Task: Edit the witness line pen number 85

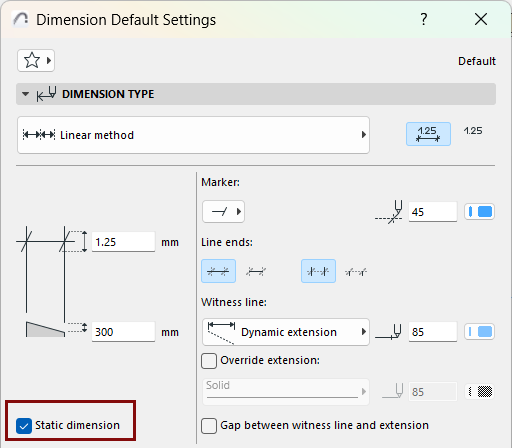Action: [x=433, y=332]
